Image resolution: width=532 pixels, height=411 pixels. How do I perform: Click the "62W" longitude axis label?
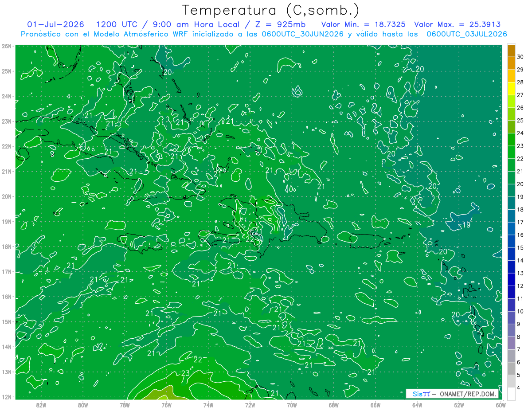(x=459, y=405)
